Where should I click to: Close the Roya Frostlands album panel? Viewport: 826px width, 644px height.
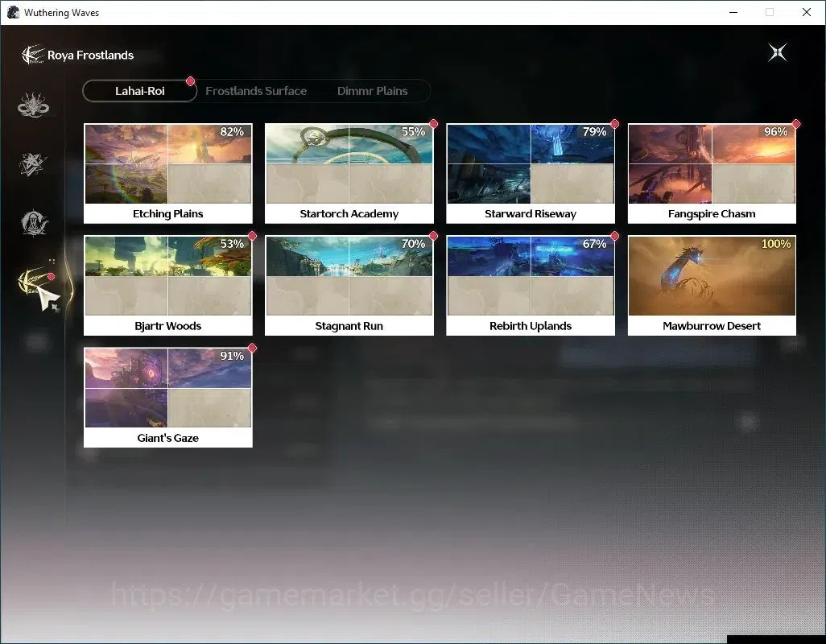tap(778, 52)
